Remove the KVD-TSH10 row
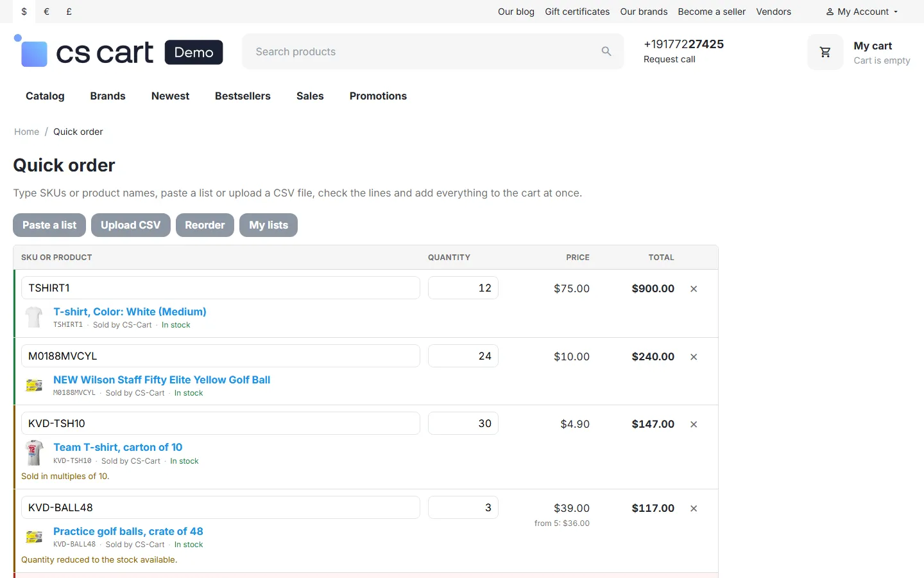Image resolution: width=924 pixels, height=578 pixels. [694, 425]
